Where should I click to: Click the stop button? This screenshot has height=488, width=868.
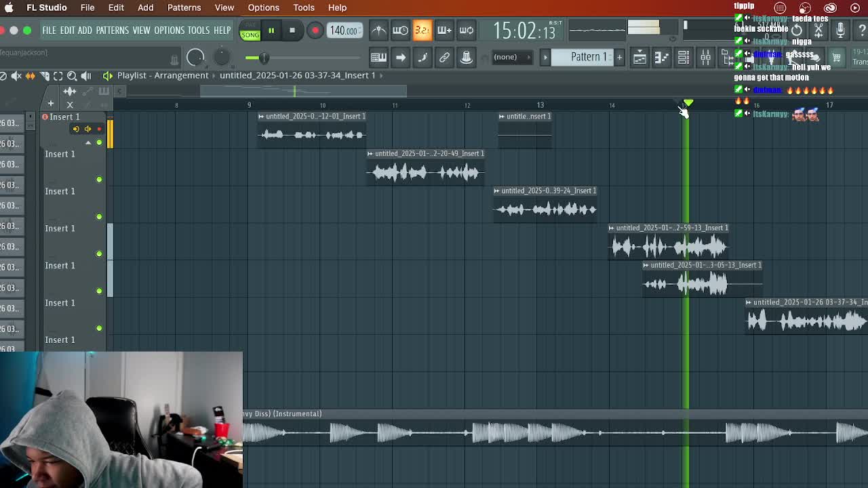[x=292, y=30]
